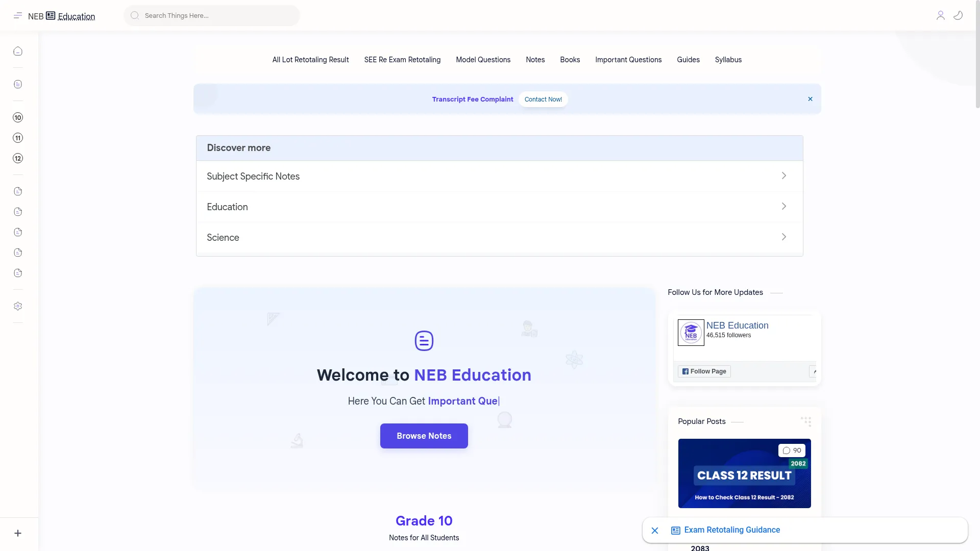
Task: Expand the Science row chevron
Action: (784, 237)
